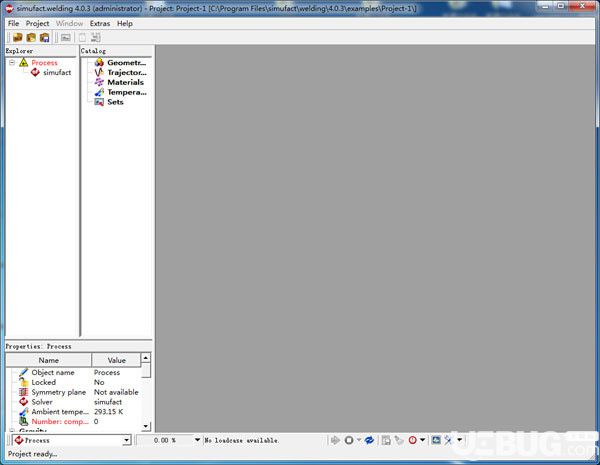The image size is (600, 465).
Task: Click Number components property icon
Action: (24, 421)
